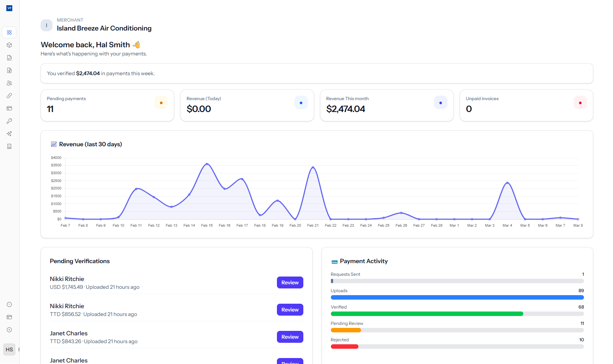Image resolution: width=613 pixels, height=364 pixels.
Task: Click the card emoji beside Payment Activity
Action: (334, 262)
